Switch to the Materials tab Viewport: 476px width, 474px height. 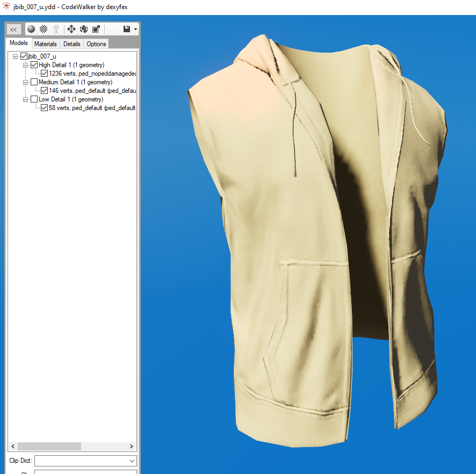pyautogui.click(x=46, y=44)
